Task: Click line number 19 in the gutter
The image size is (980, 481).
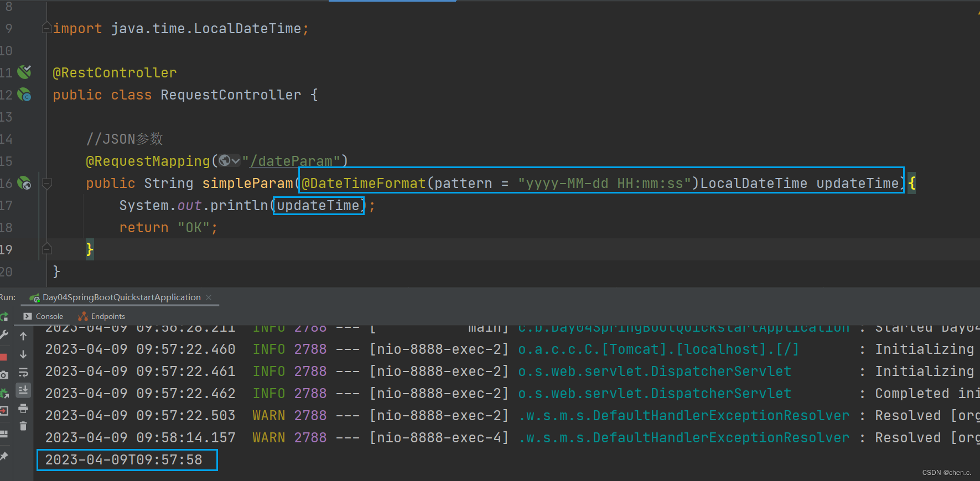Action: pyautogui.click(x=6, y=250)
